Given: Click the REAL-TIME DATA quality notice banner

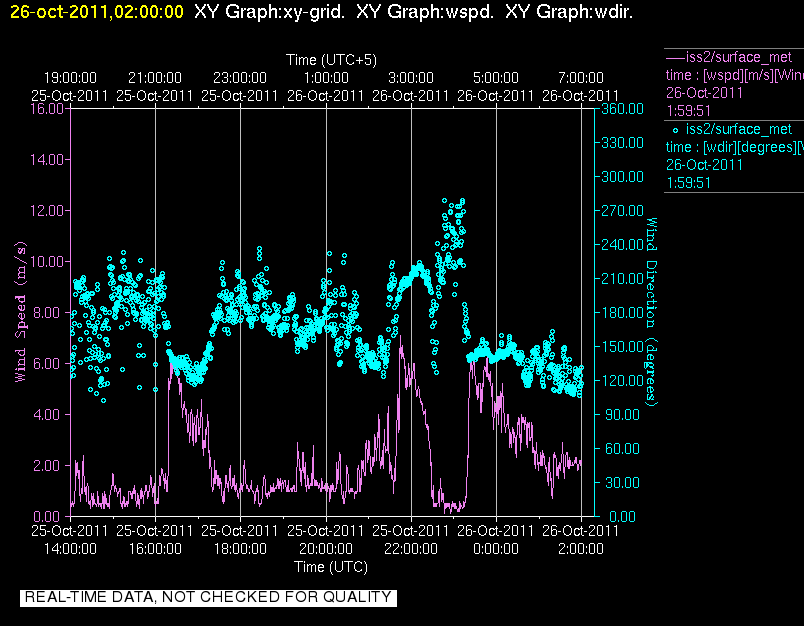Looking at the screenshot, I should pyautogui.click(x=208, y=597).
